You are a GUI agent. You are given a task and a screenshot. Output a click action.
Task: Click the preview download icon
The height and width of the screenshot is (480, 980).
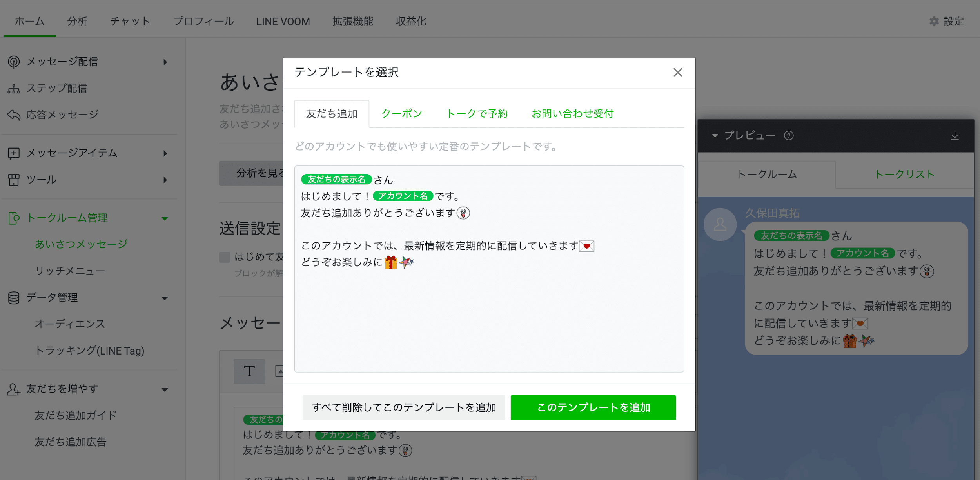click(955, 136)
